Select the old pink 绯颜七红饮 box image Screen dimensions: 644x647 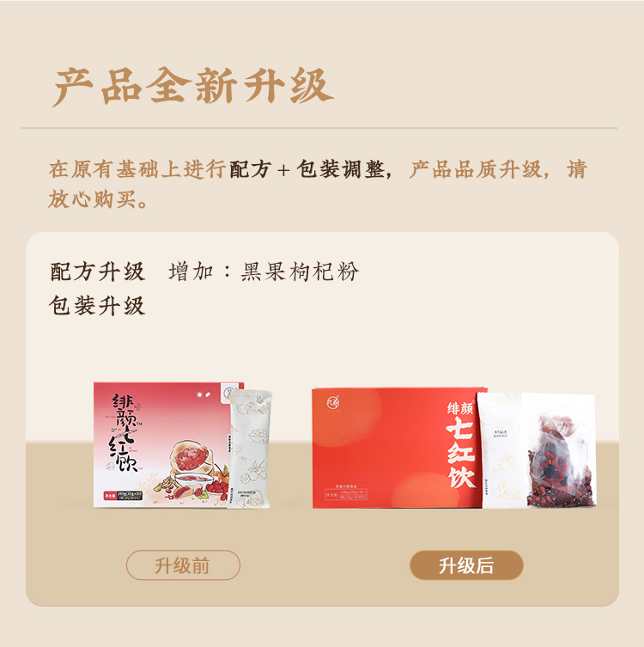(168, 444)
